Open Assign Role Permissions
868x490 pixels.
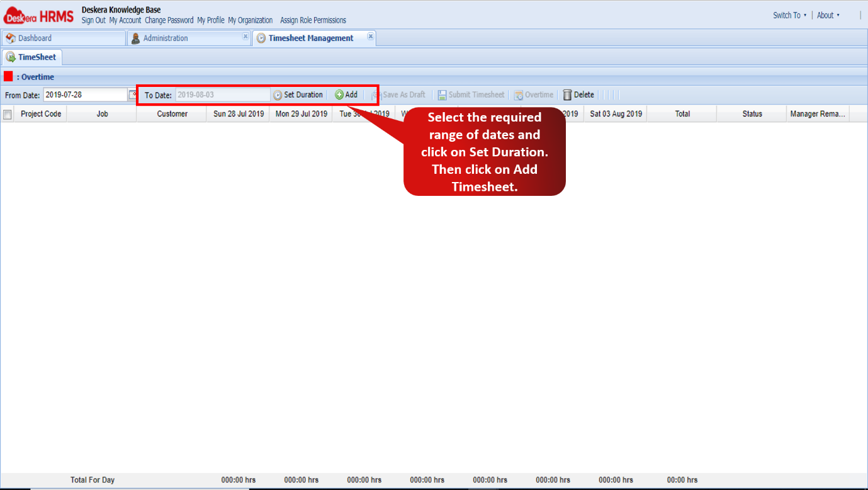click(313, 20)
